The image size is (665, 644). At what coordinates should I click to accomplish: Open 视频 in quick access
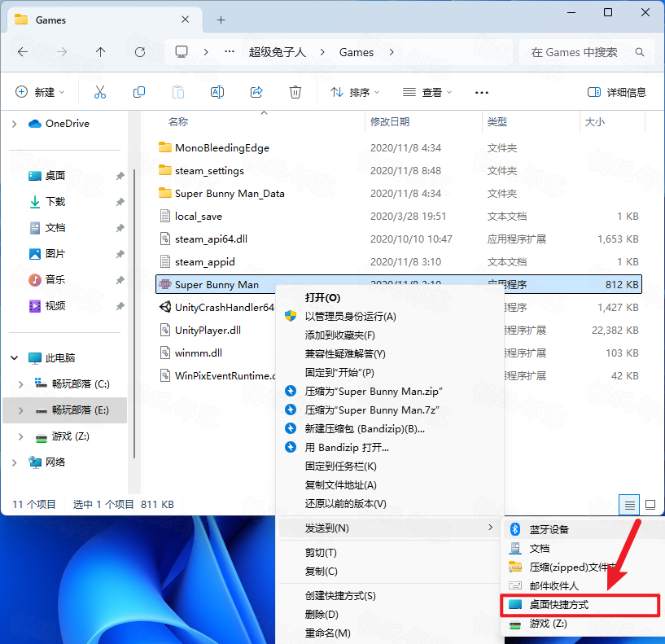[55, 306]
